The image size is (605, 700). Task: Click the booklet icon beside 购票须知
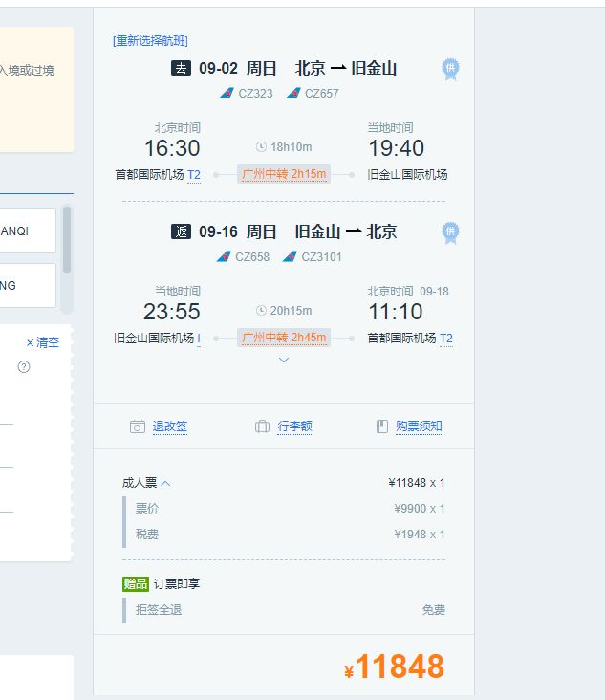click(x=382, y=427)
